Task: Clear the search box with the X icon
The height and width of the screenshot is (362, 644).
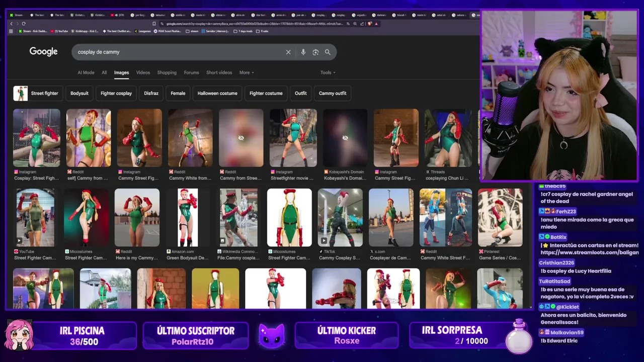Action: tap(288, 52)
